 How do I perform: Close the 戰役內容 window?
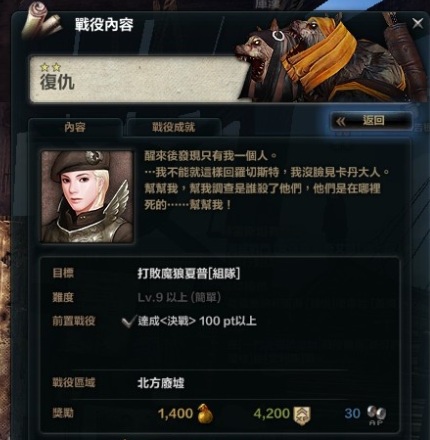(418, 24)
